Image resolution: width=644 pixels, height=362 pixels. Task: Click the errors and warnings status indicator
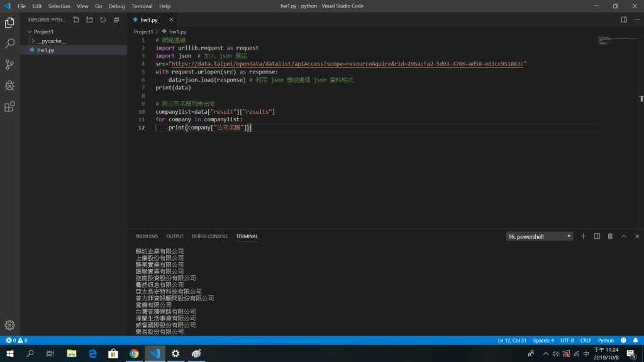[x=17, y=340]
